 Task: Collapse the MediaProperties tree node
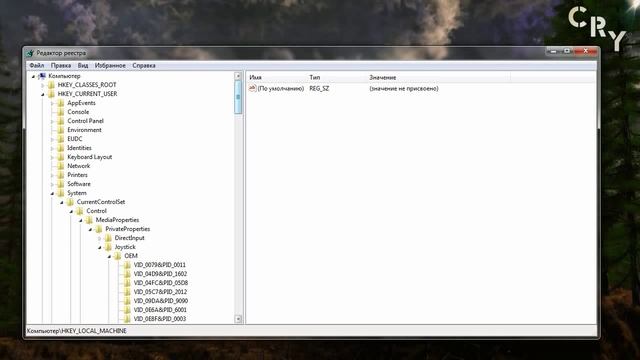(x=80, y=220)
